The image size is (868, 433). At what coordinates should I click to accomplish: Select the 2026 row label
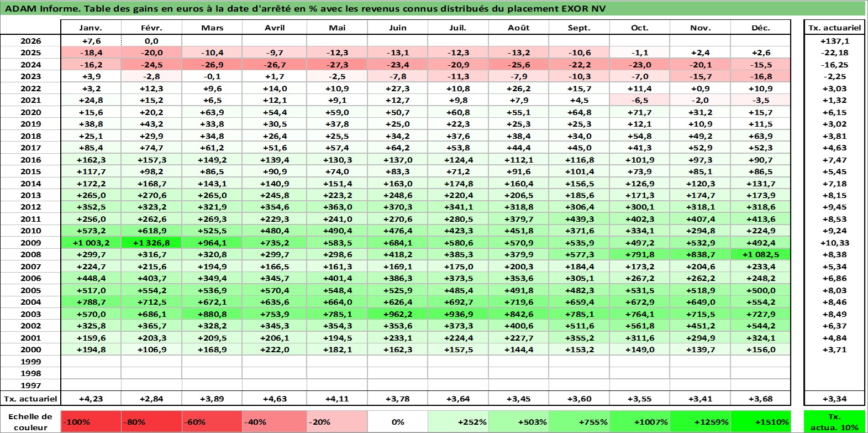(x=30, y=41)
